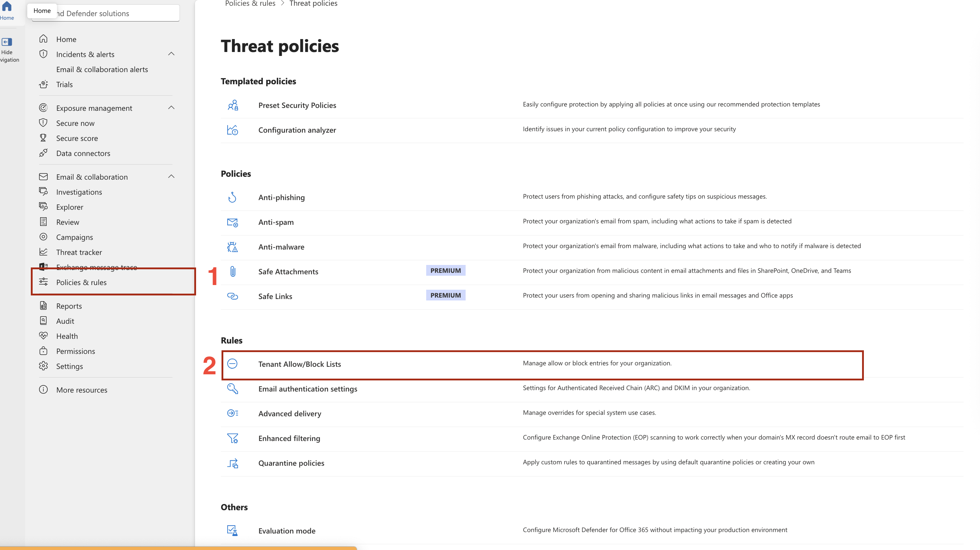Open Tenant Allow/Block Lists
Image resolution: width=980 pixels, height=550 pixels.
[x=299, y=364]
